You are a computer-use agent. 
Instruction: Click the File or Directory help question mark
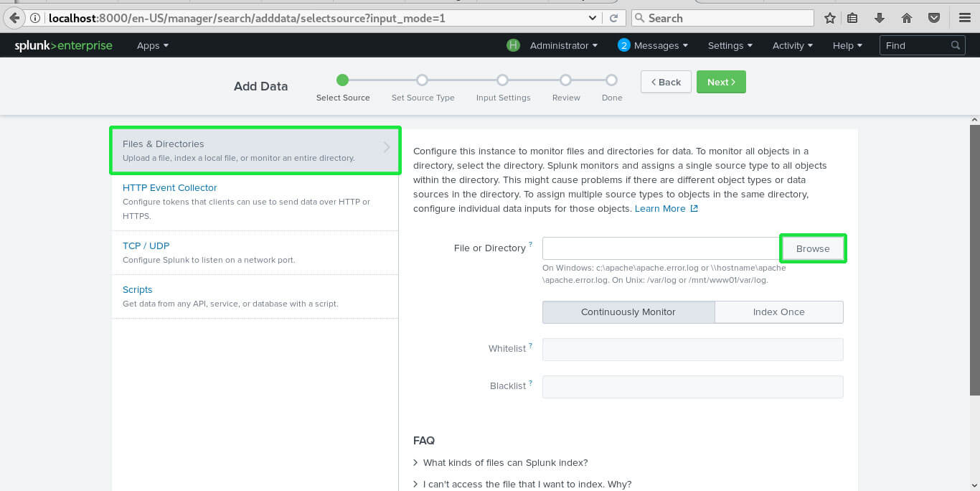tap(530, 245)
